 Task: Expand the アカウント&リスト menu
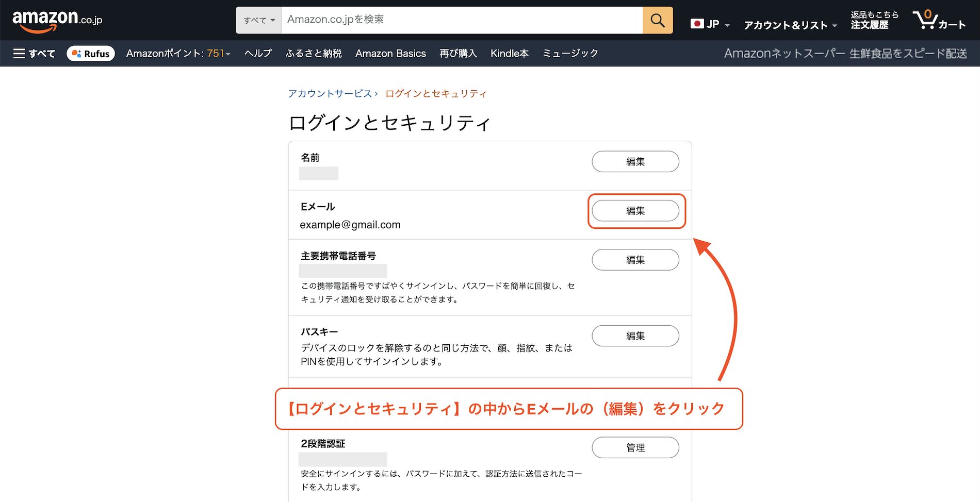[x=790, y=25]
